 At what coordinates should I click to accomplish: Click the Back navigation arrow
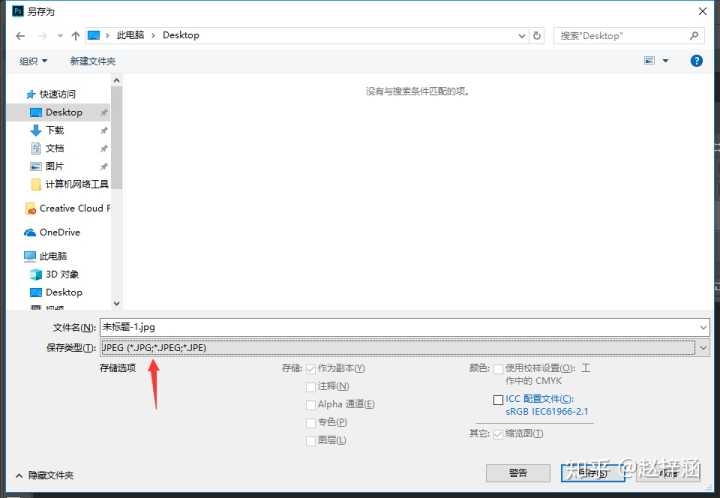pos(20,35)
